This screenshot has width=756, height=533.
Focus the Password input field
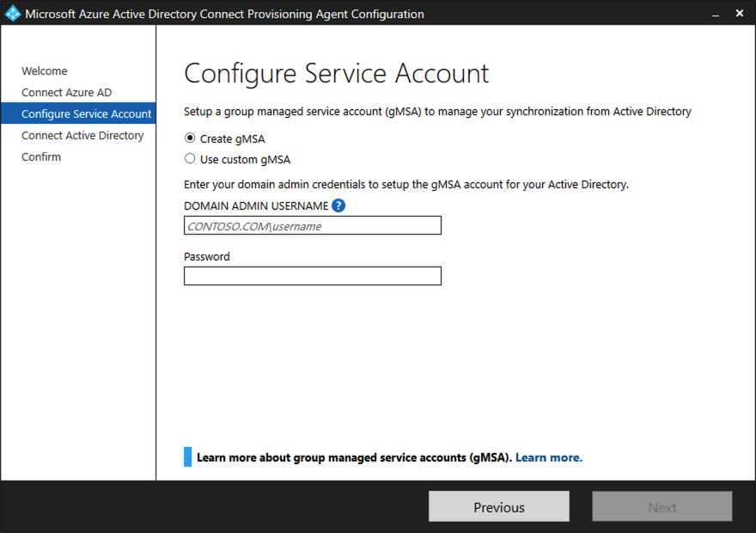tap(313, 276)
